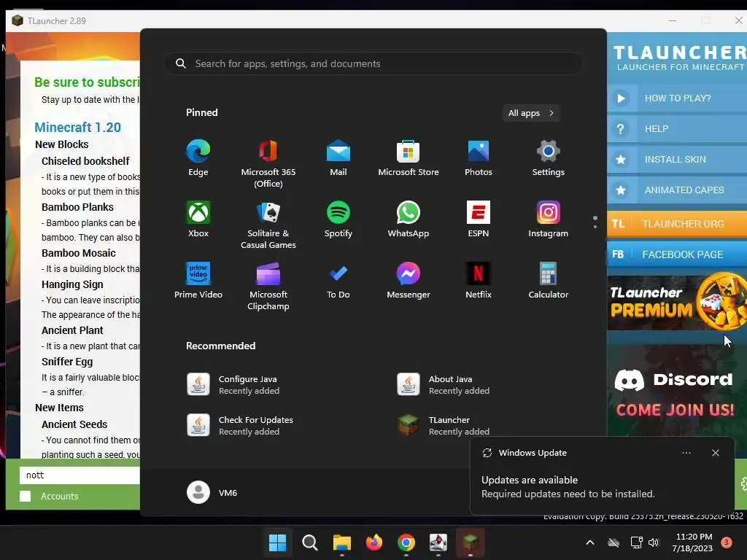Open notification center badge icon
747x560 pixels.
[x=726, y=542]
